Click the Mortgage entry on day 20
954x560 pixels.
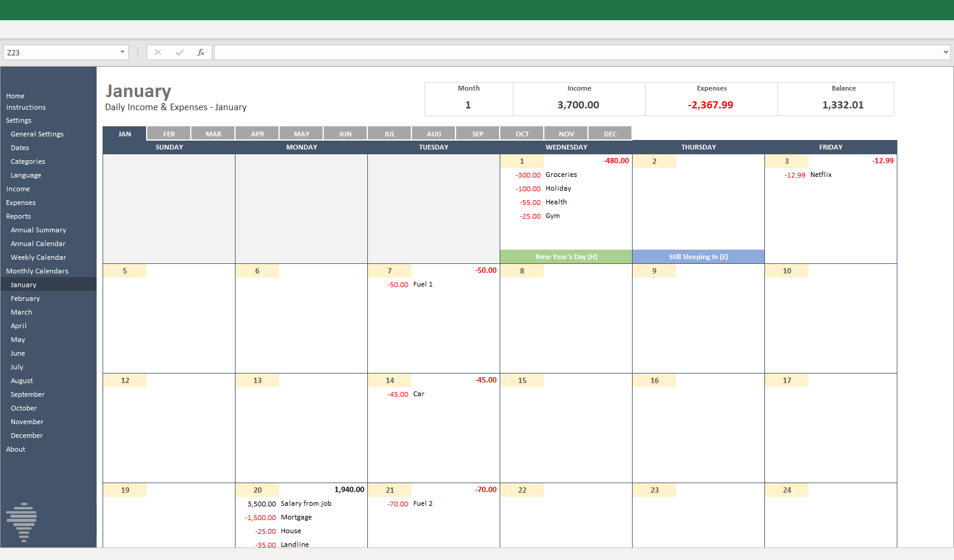(296, 517)
